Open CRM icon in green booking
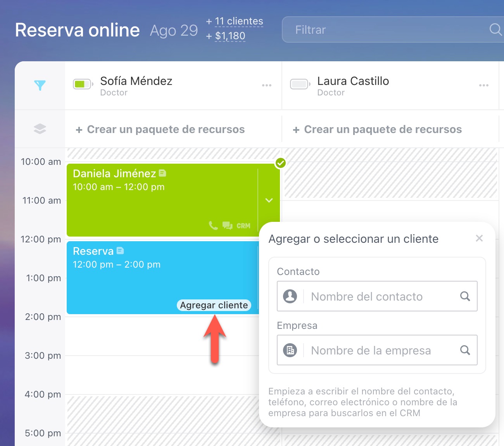This screenshot has width=504, height=446. (243, 226)
